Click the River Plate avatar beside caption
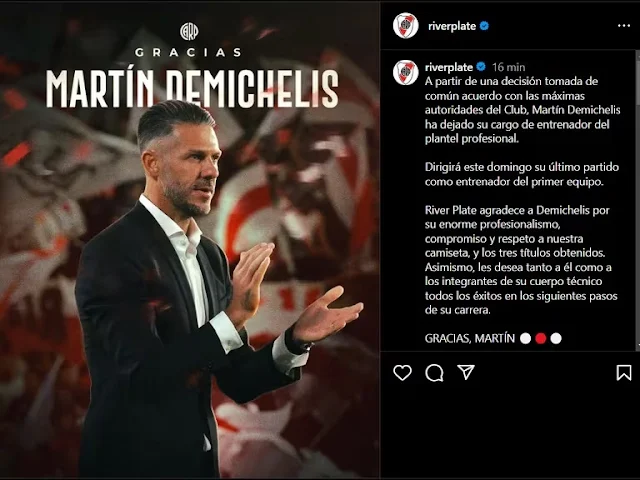Viewport: 640px width, 480px height. pos(406,73)
